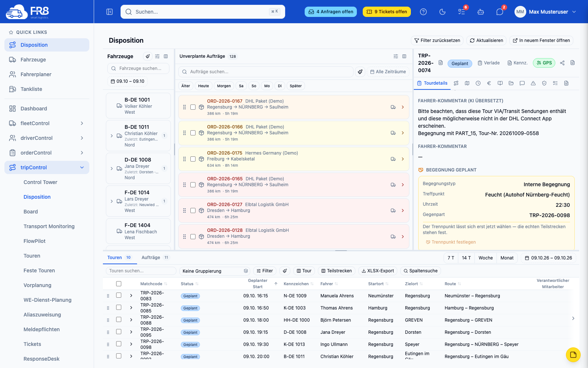The height and width of the screenshot is (368, 588).
Task: Open the yellow sticky note button
Action: [573, 355]
